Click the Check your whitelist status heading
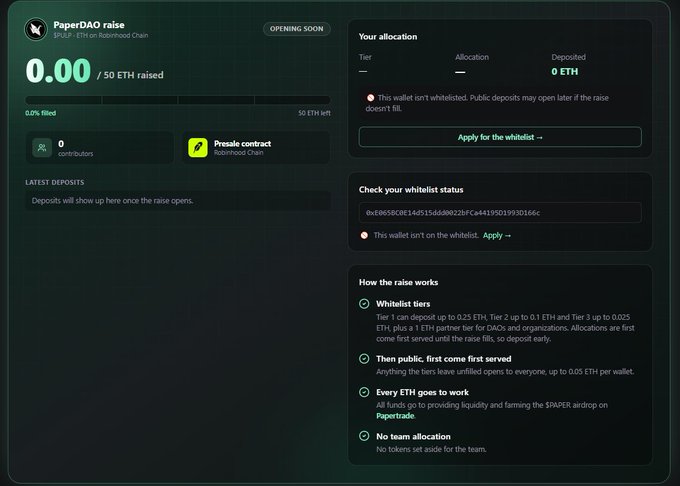 [411, 189]
